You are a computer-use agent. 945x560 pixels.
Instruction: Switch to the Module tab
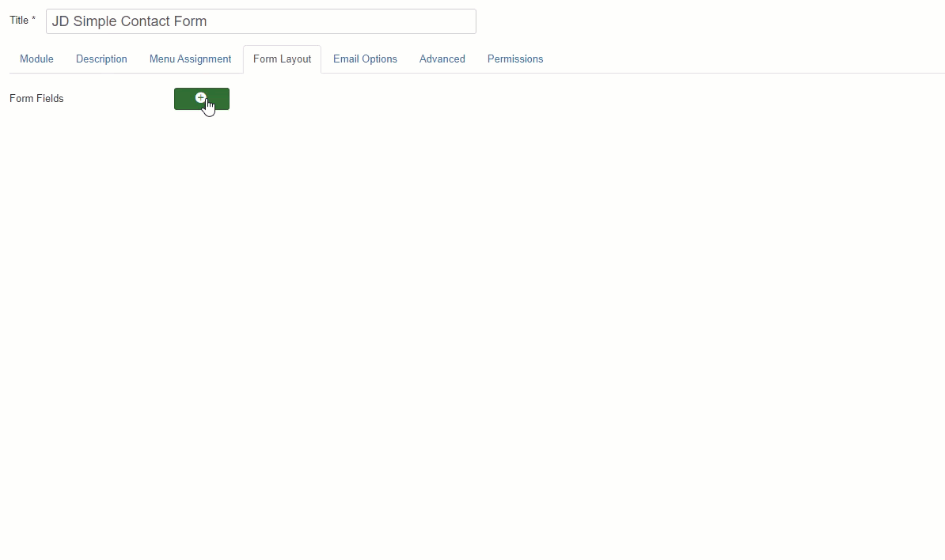[x=36, y=59]
